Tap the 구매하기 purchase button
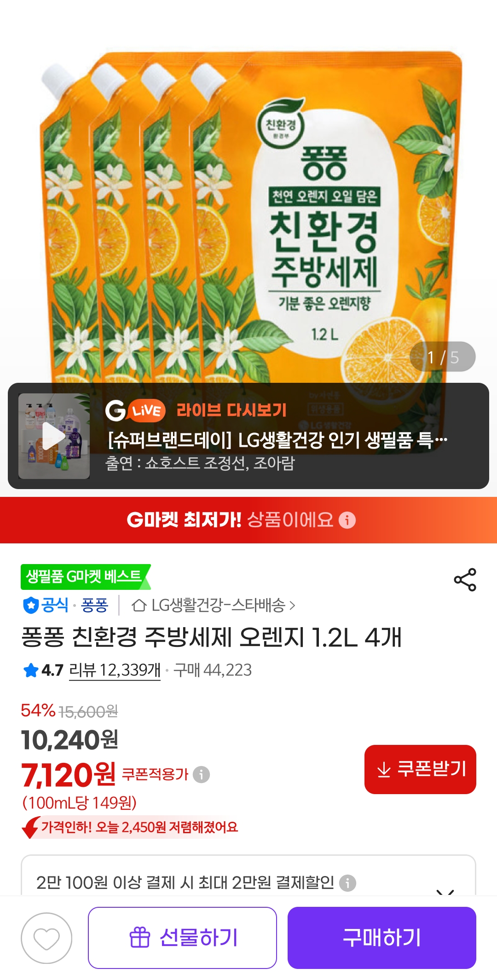 (382, 938)
